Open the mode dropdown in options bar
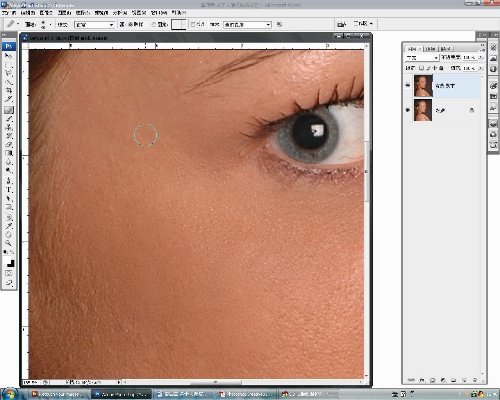The width and height of the screenshot is (500, 400). coord(94,25)
